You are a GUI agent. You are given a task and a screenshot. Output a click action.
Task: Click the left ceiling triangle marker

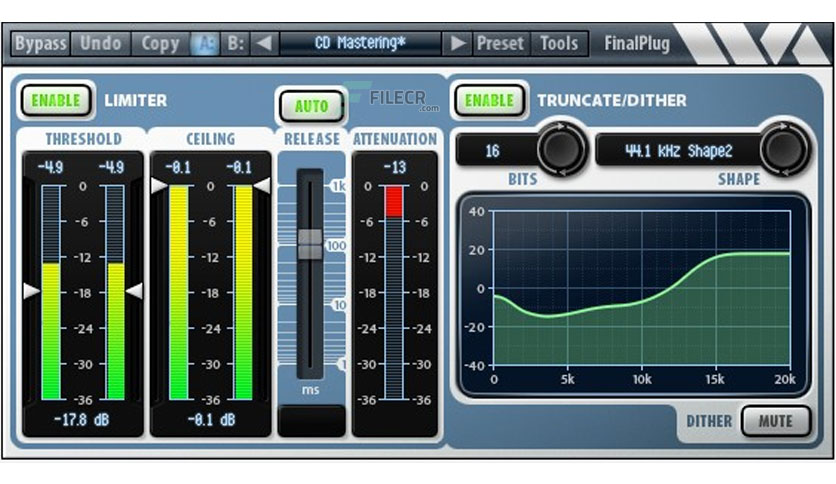159,185
